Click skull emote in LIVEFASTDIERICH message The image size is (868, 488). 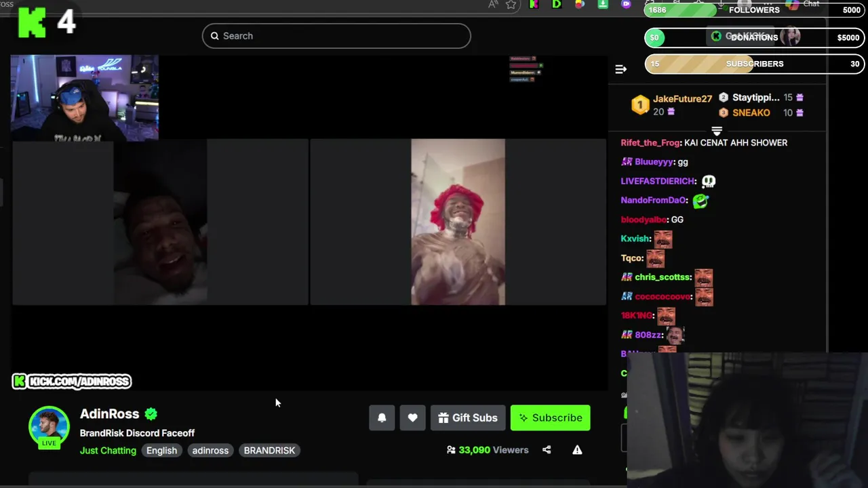tap(708, 181)
